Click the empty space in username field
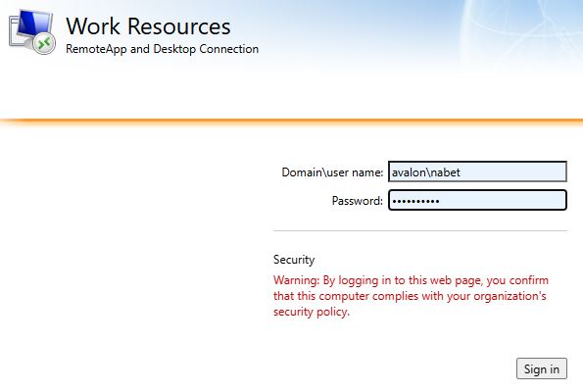The height and width of the screenshot is (392, 583). point(513,171)
